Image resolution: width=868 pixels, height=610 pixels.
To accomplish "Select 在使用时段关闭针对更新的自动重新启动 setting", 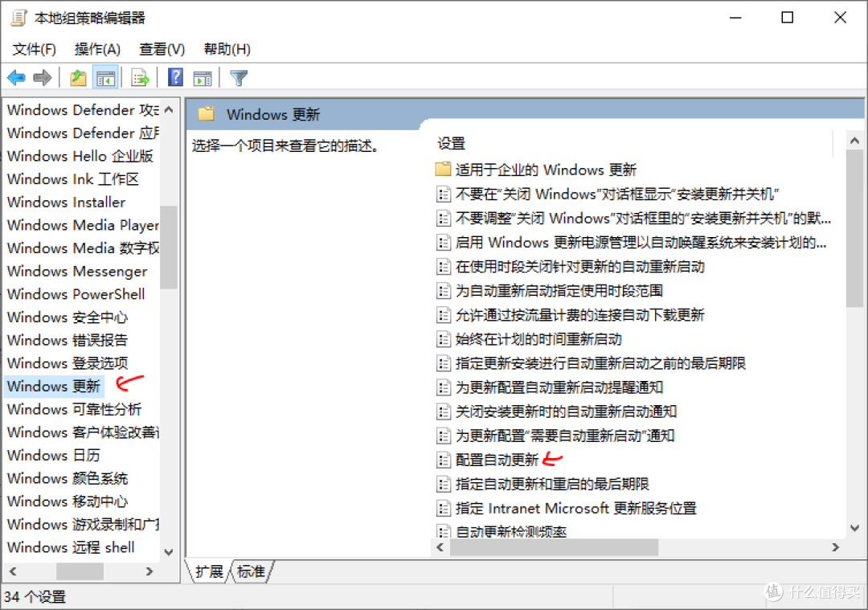I will 579,267.
